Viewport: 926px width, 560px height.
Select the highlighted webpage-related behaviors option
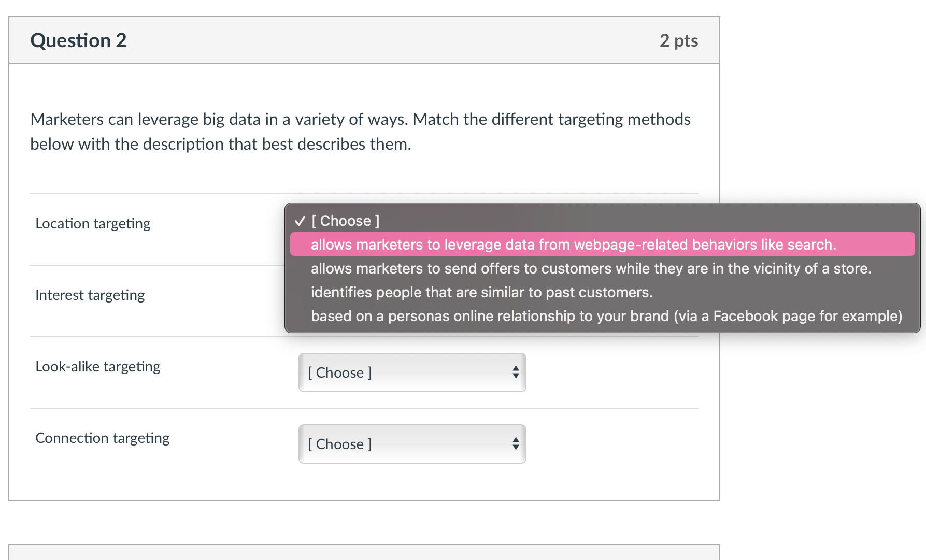573,244
